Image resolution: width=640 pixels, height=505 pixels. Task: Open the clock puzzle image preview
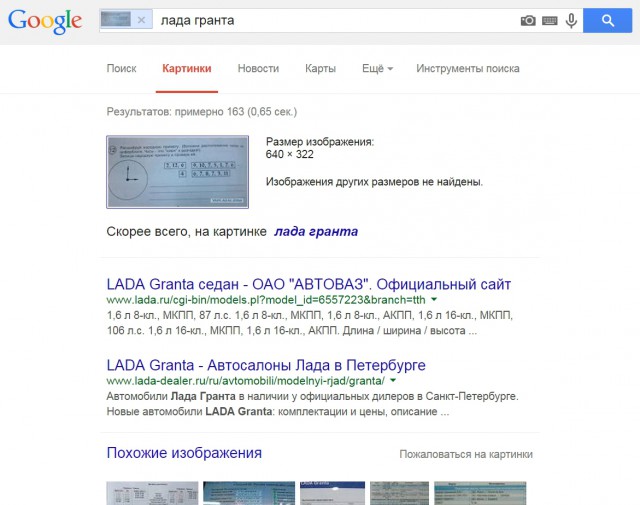(x=178, y=172)
